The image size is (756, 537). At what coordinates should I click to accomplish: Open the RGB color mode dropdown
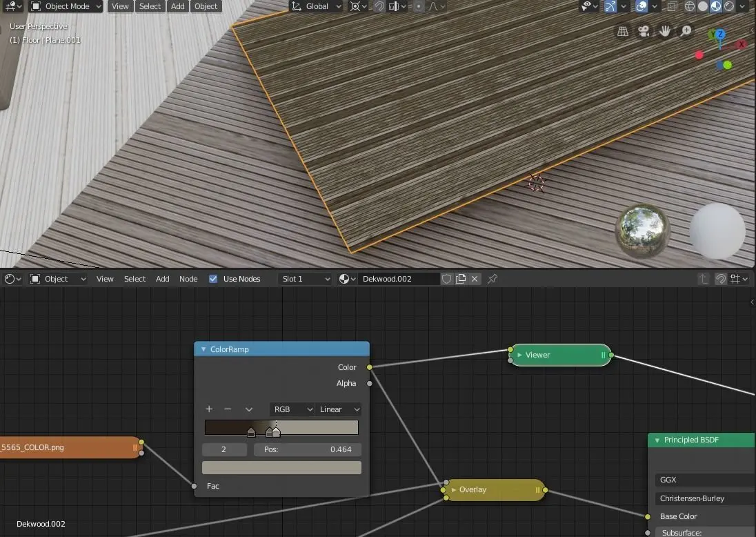click(292, 409)
